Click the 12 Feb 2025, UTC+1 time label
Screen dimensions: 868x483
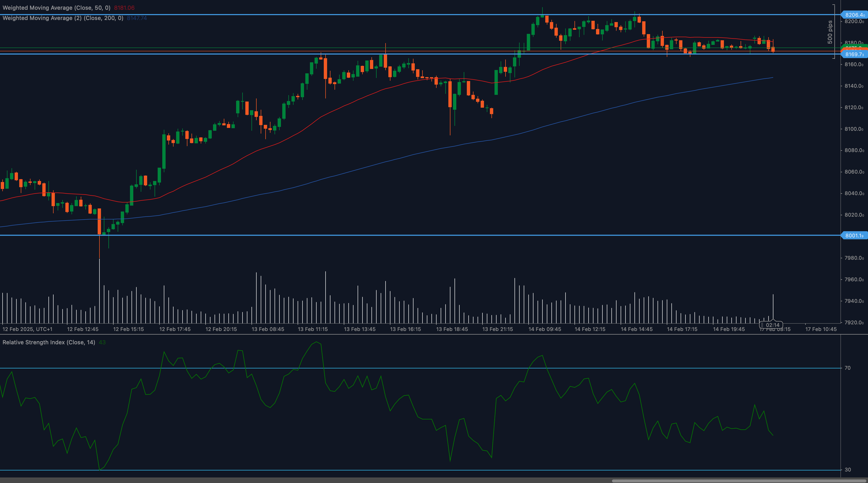tap(27, 329)
